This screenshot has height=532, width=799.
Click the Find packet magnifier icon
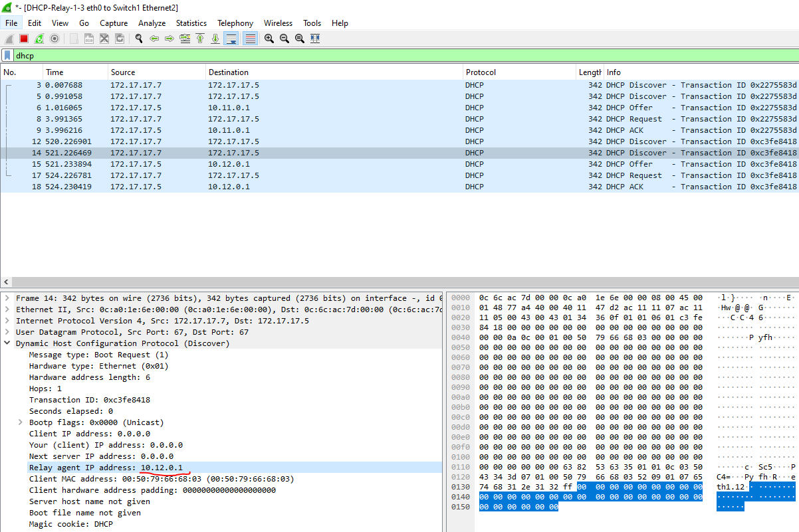tap(139, 39)
